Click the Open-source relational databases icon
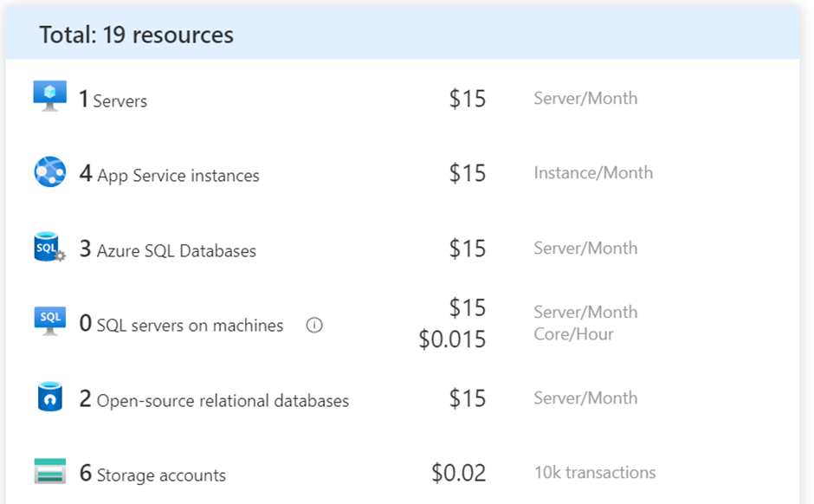Viewport: 814px width, 504px height. [x=49, y=397]
